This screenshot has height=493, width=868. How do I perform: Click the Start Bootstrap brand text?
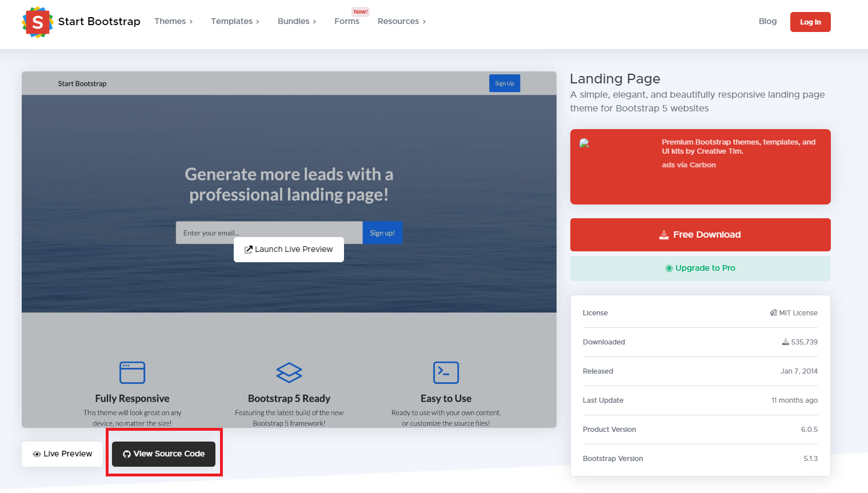99,22
